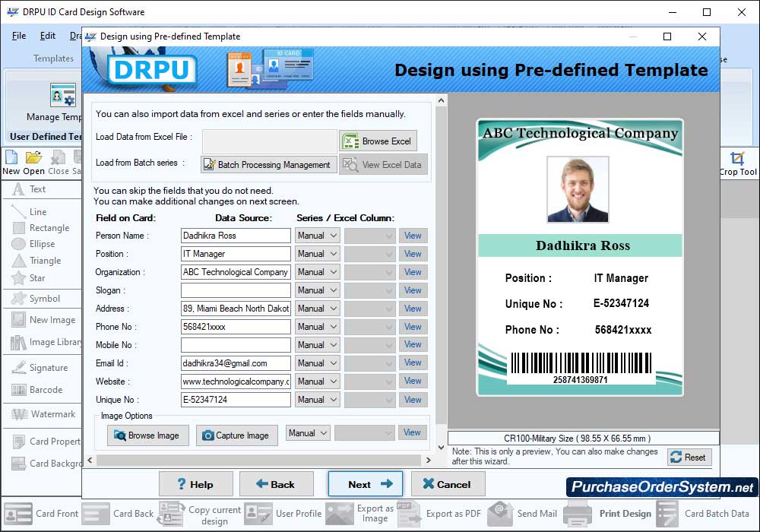This screenshot has width=760, height=532.
Task: Click View button for Website row
Action: tap(413, 382)
